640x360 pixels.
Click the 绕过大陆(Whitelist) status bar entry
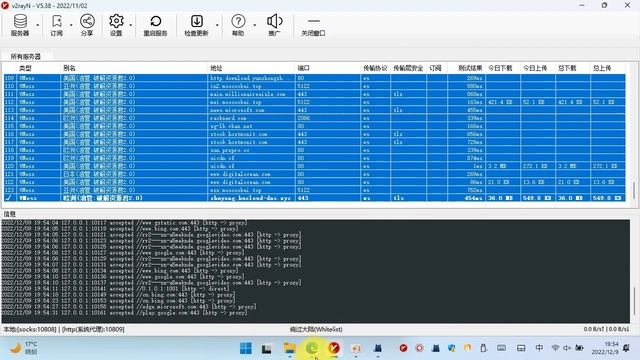pyautogui.click(x=316, y=329)
